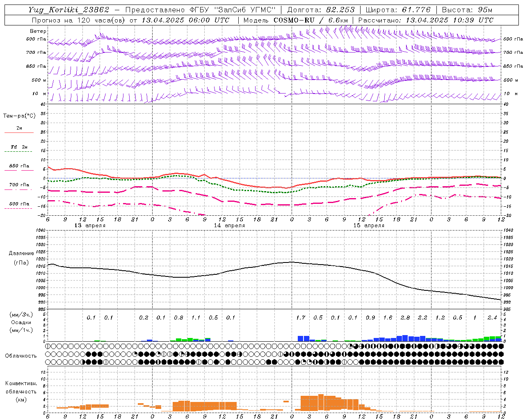Click the precipitation value 1.7
The height and width of the screenshot is (420, 525).
[301, 318]
